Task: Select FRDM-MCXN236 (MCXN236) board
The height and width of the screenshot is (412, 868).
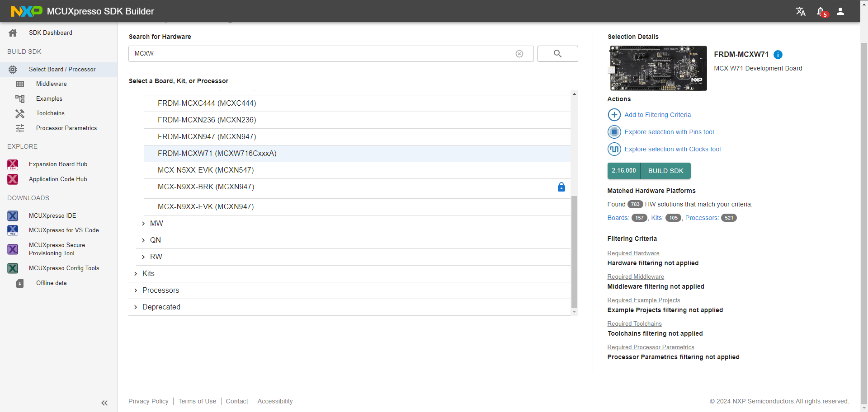Action: click(x=357, y=120)
